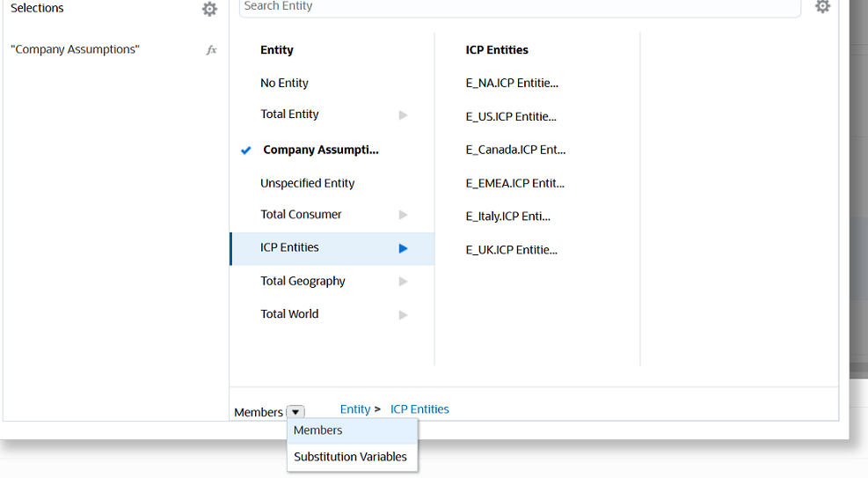Click the fx function icon for Company Assumptions
Viewport: 868px width, 478px height.
[x=211, y=50]
